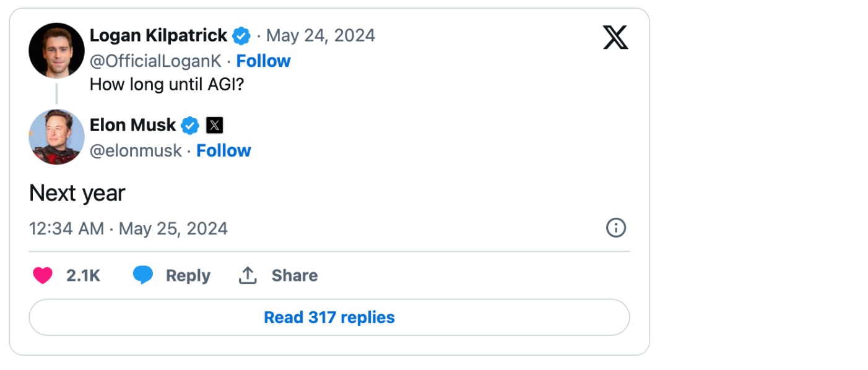
Task: Click the Reply text label
Action: [188, 276]
